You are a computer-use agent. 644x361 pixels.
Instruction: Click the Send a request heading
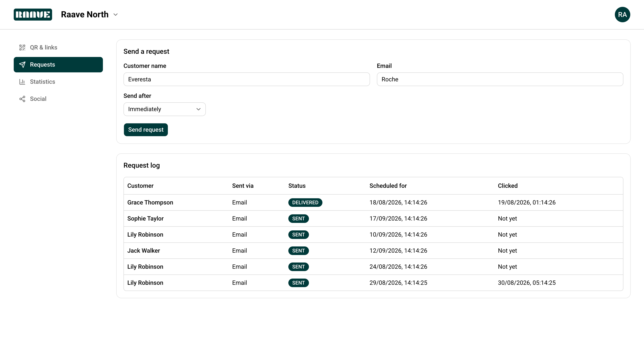[x=146, y=51]
